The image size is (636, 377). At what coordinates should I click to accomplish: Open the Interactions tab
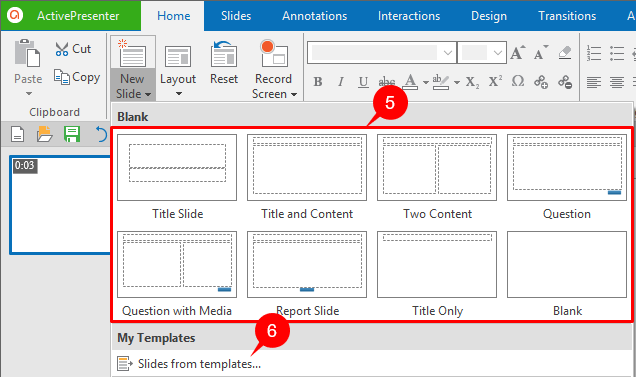[x=409, y=16]
